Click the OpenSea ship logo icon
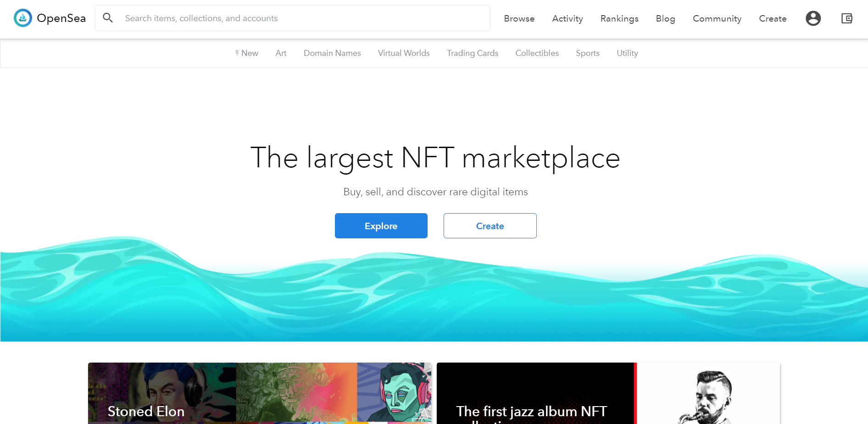 23,18
